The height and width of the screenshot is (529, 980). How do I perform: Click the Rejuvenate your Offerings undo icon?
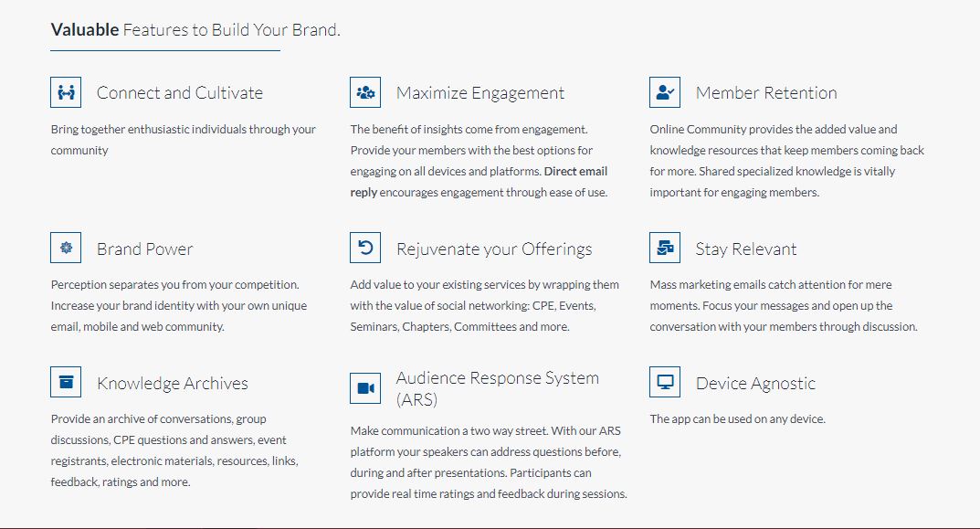(365, 248)
